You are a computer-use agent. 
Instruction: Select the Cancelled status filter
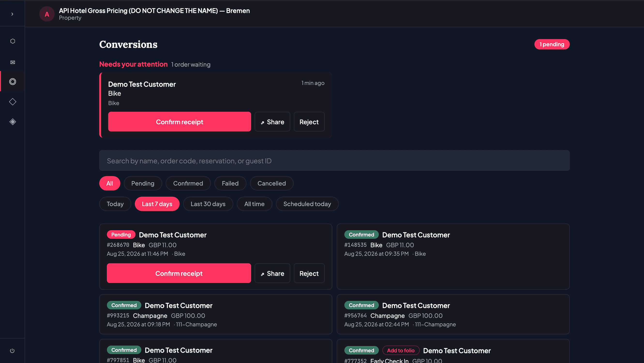271,183
